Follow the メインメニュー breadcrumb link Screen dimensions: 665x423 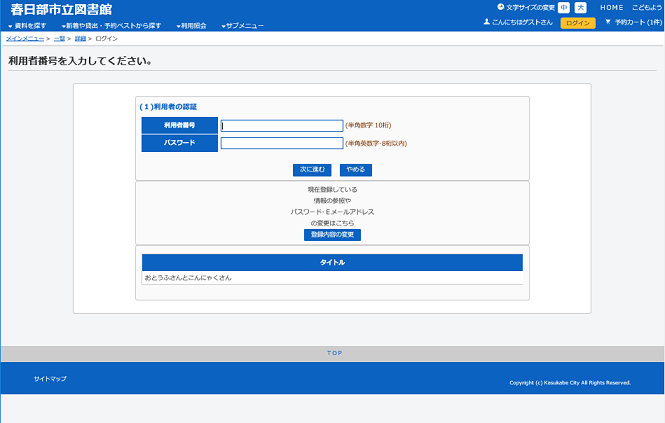pos(25,39)
